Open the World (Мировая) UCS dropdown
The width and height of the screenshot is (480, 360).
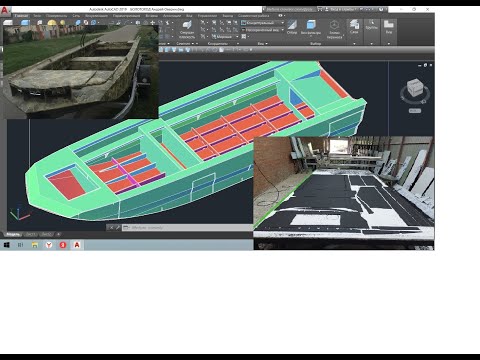point(225,37)
